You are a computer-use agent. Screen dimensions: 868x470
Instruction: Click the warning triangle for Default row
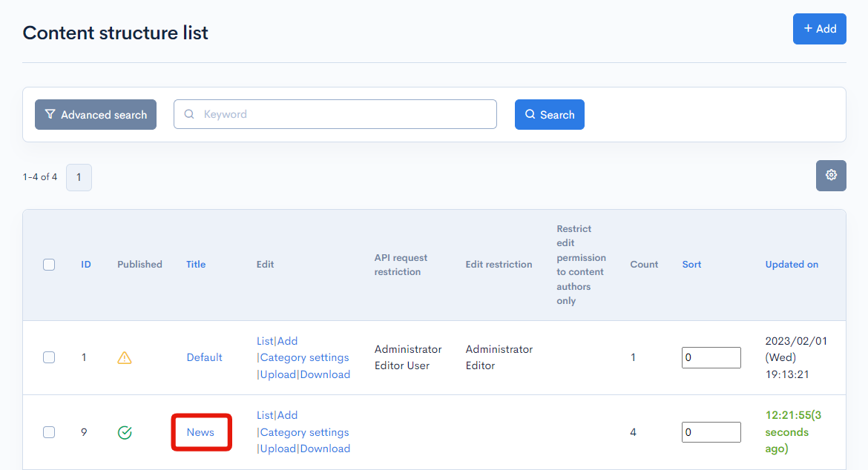125,357
